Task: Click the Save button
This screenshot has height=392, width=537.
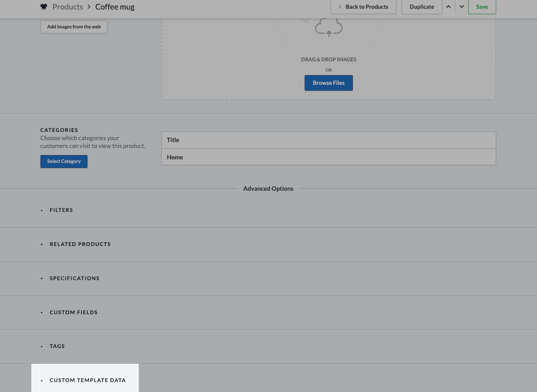Action: [x=482, y=7]
